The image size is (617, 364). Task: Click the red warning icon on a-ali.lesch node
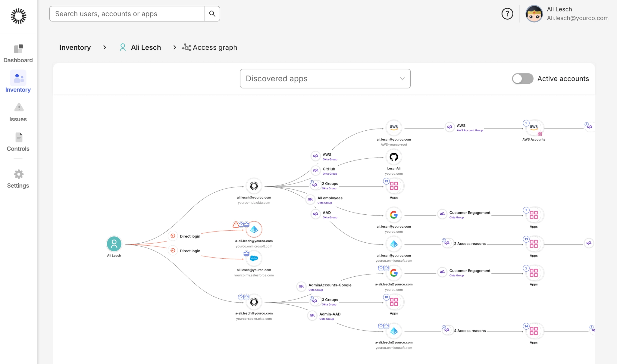coord(236,224)
